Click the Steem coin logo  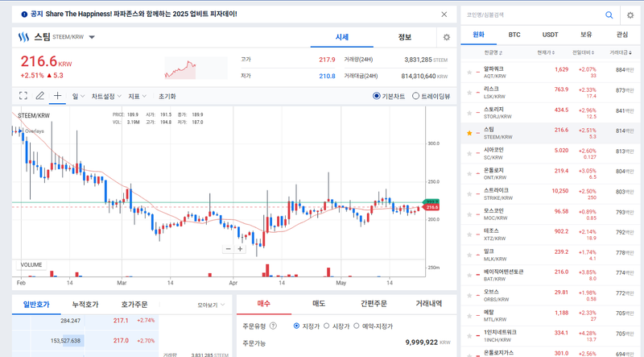23,37
